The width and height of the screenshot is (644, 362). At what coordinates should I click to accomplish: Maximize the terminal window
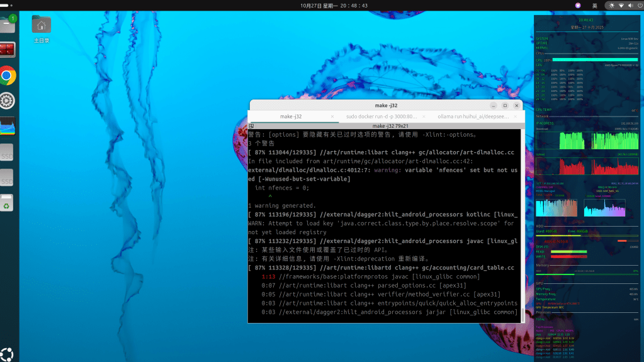(505, 106)
